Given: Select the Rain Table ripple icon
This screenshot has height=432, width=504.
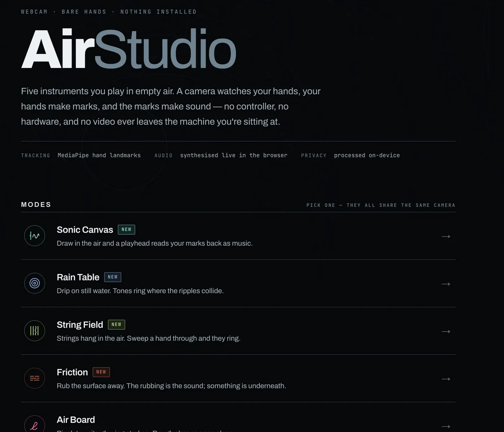Looking at the screenshot, I should pyautogui.click(x=35, y=283).
